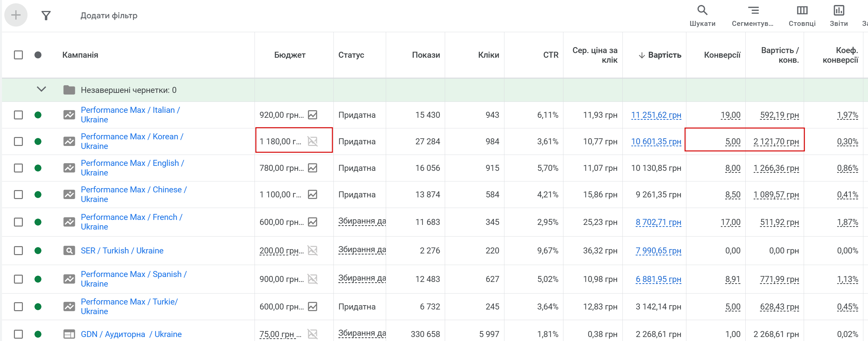
Task: Open status dropdown dot for SER Turkish campaign
Action: [38, 250]
